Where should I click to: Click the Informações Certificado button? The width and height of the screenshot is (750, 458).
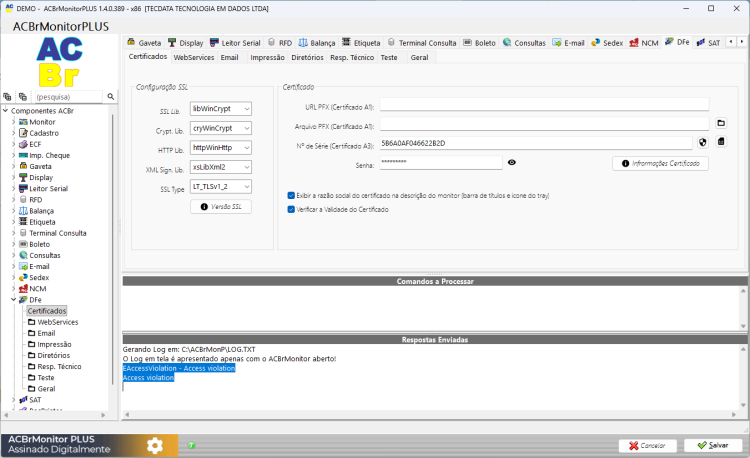[x=660, y=164]
